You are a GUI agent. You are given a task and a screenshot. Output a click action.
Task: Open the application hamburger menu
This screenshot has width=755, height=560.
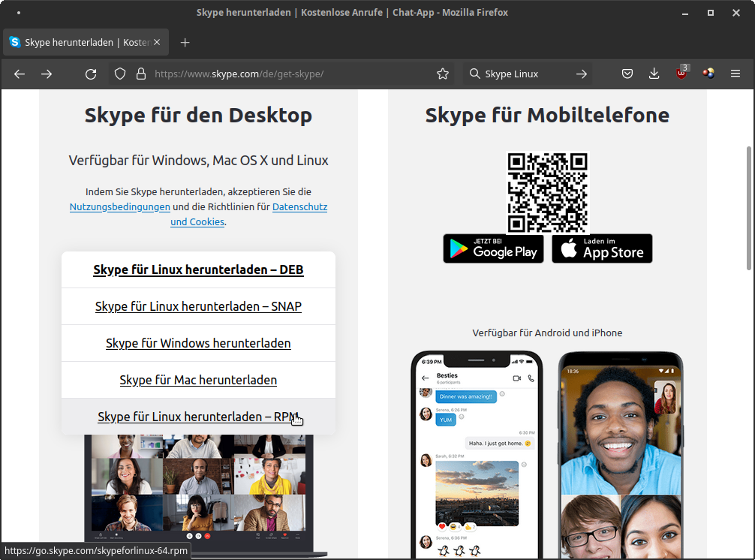(x=735, y=74)
